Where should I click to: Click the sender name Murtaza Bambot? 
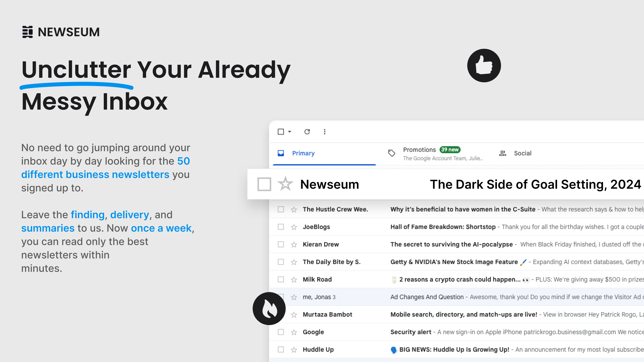327,314
